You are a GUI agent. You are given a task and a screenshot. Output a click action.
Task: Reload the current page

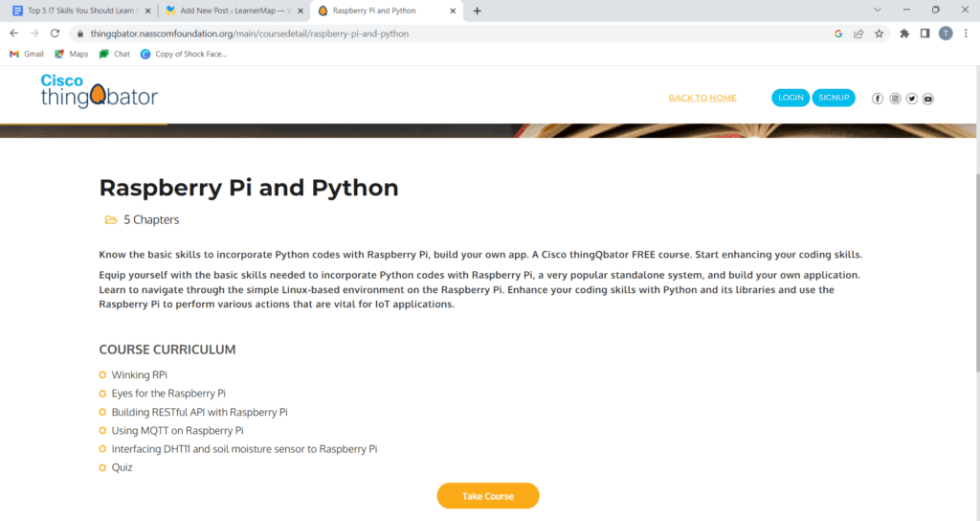click(55, 34)
